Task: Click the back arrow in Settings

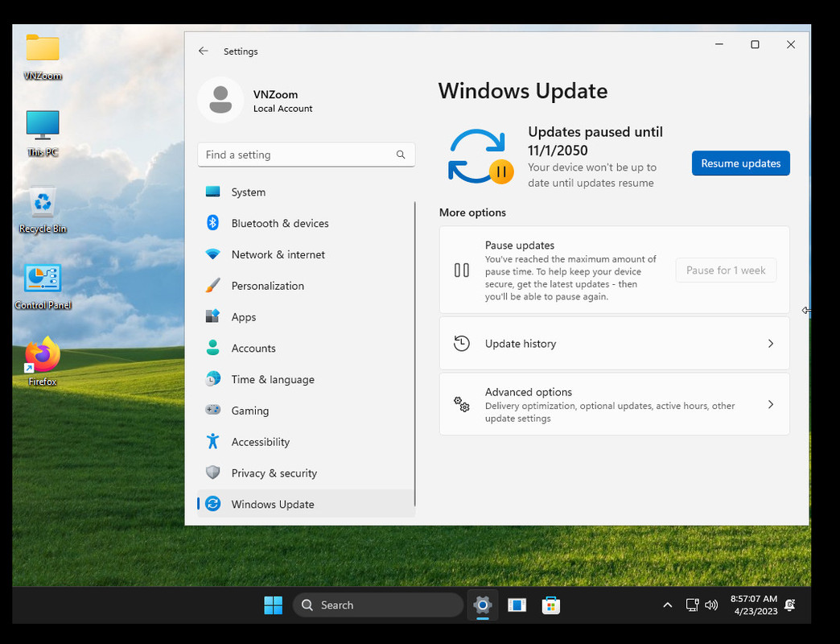Action: click(203, 51)
